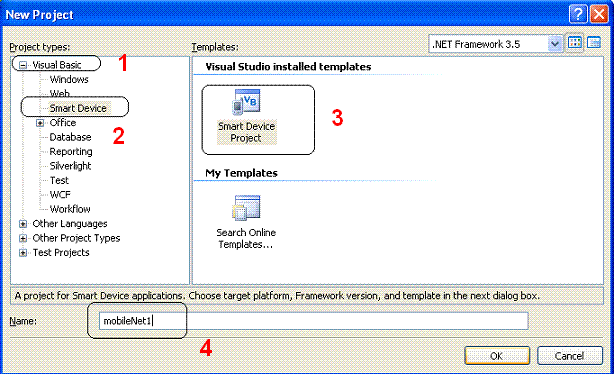Expand the Test Projects node

[x=23, y=253]
